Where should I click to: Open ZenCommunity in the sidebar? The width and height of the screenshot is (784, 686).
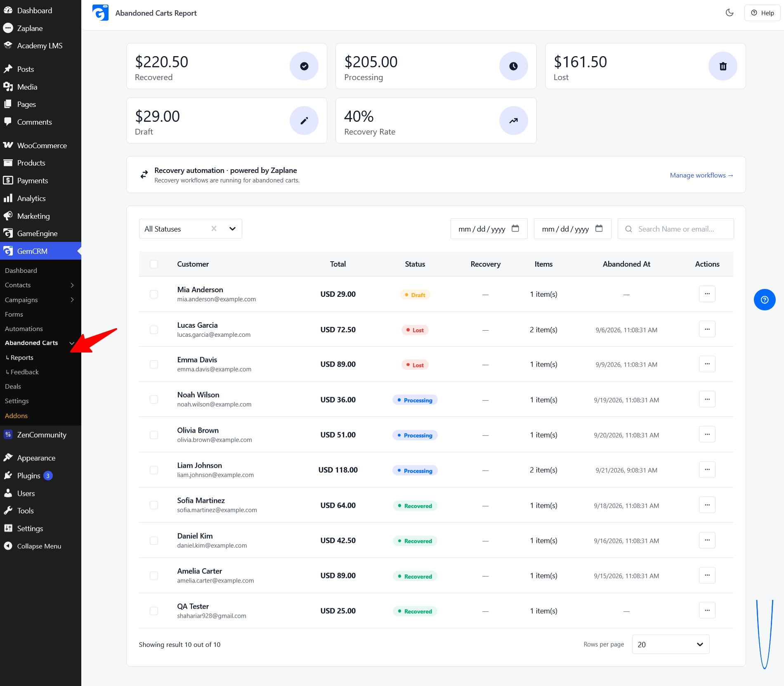coord(40,435)
